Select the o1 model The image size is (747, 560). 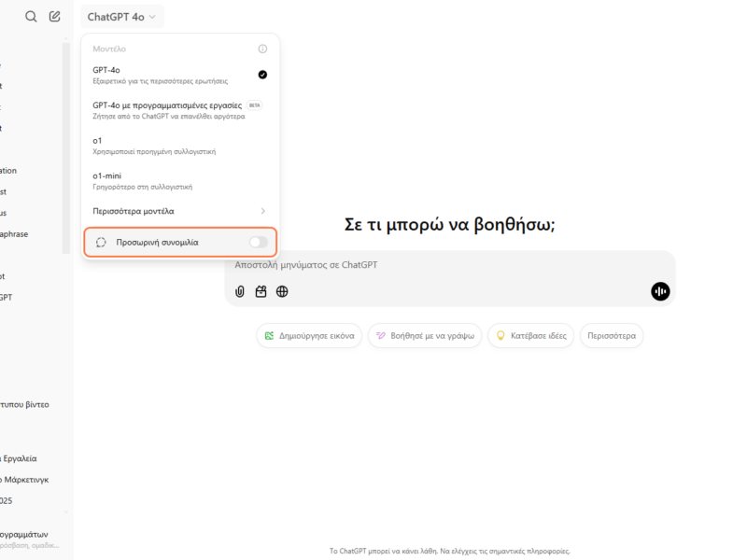[x=180, y=146]
